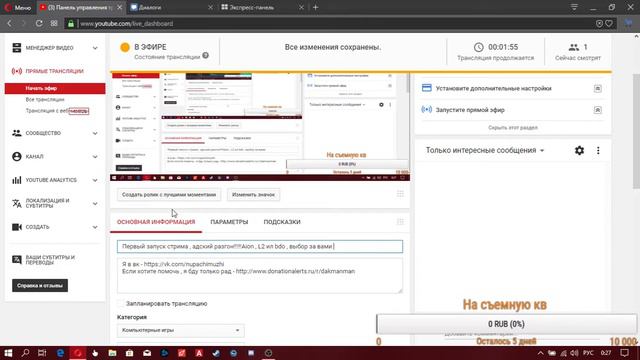Open the tab list menu icon
The height and width of the screenshot is (360, 640).
[x=574, y=7]
